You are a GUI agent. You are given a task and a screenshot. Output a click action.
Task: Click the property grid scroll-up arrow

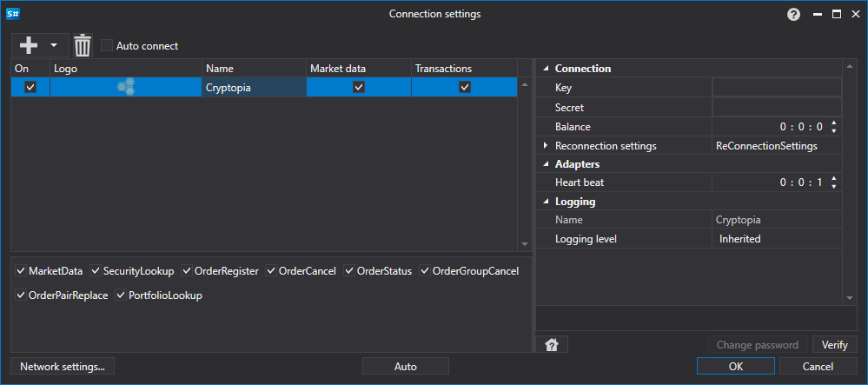850,68
